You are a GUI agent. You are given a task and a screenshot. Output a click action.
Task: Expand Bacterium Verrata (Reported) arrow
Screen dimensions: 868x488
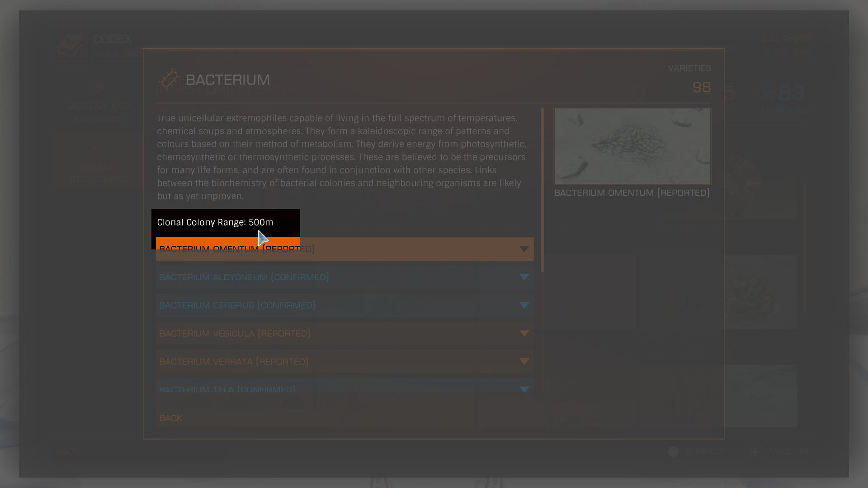[x=524, y=361]
